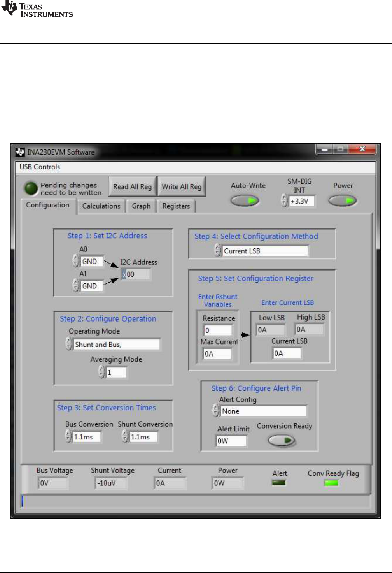Click the Alert indicator LED
The height and width of the screenshot is (573, 392).
[x=279, y=483]
